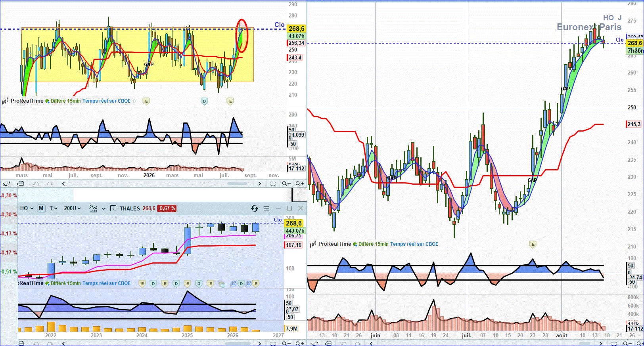Click the -0,17 % value in the left list

click(9, 252)
